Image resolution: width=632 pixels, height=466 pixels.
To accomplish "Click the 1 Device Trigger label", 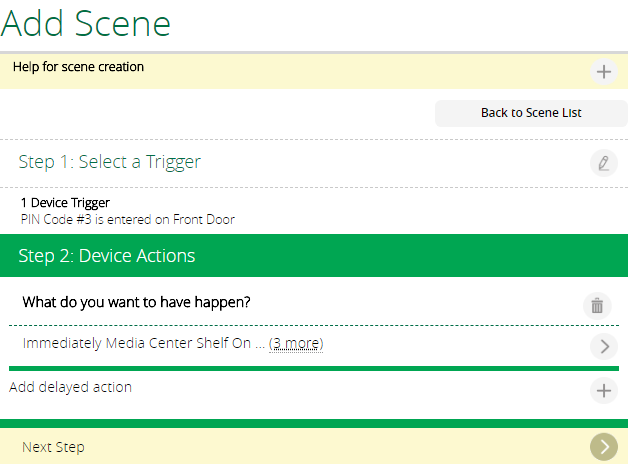I will coord(65,203).
